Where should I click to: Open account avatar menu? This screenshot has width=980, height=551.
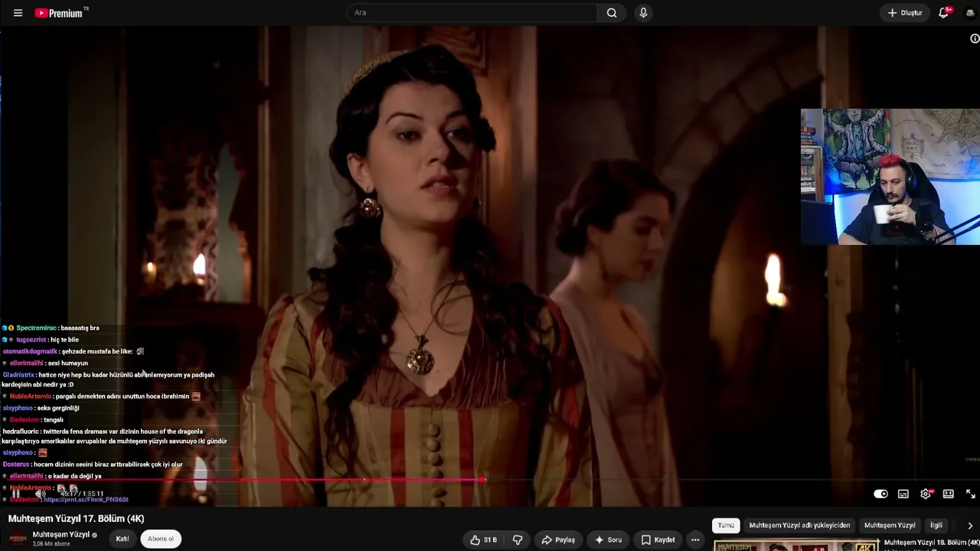point(970,13)
